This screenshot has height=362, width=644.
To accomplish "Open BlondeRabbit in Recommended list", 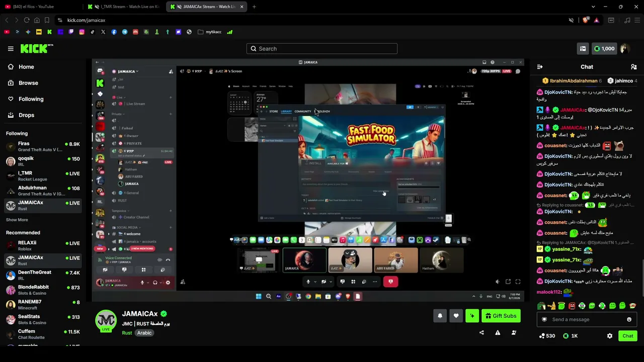I will (42, 290).
